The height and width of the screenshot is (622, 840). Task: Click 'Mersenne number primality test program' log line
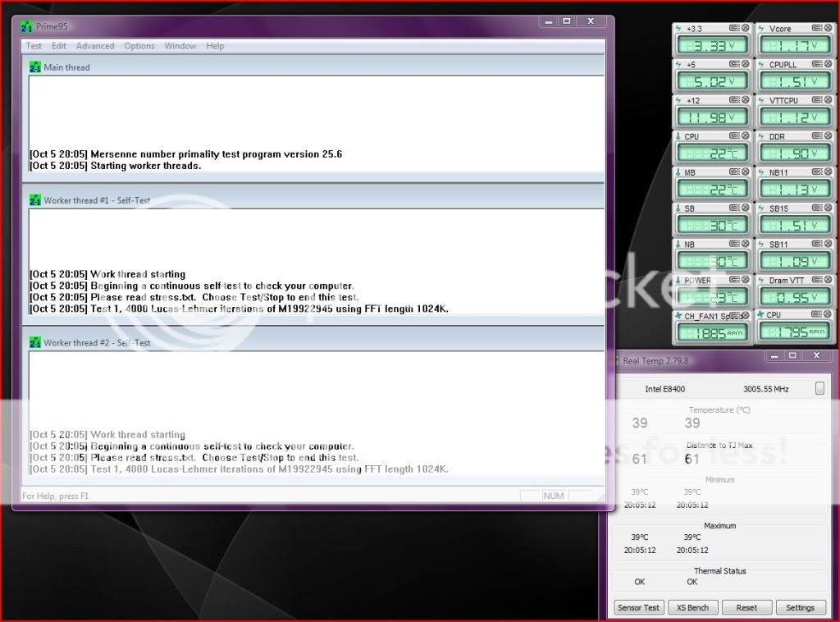point(186,154)
